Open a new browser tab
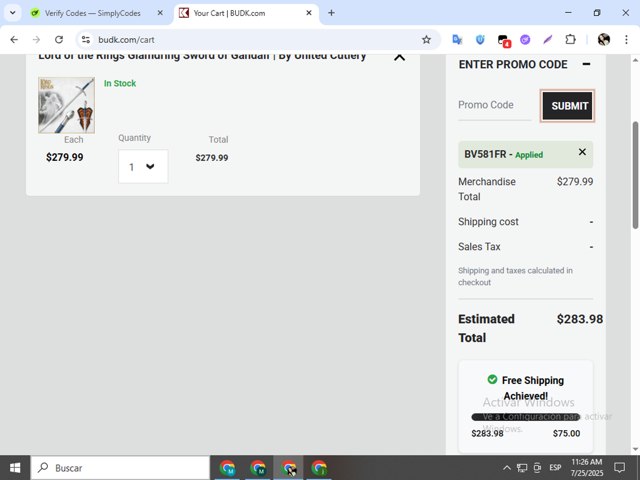Image resolution: width=640 pixels, height=480 pixels. coord(331,13)
